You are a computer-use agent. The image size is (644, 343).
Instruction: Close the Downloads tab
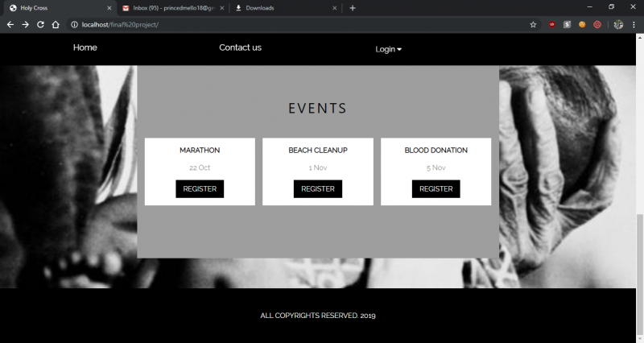pos(334,8)
